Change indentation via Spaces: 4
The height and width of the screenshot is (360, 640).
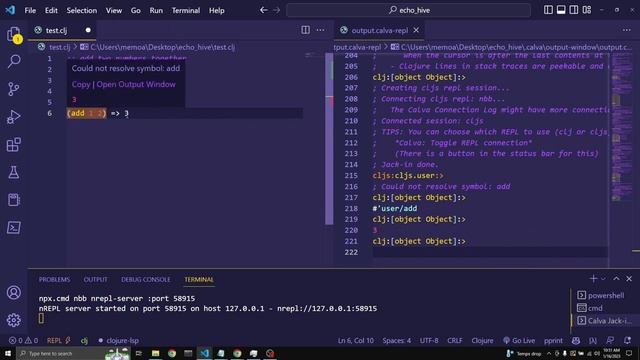tap(397, 340)
